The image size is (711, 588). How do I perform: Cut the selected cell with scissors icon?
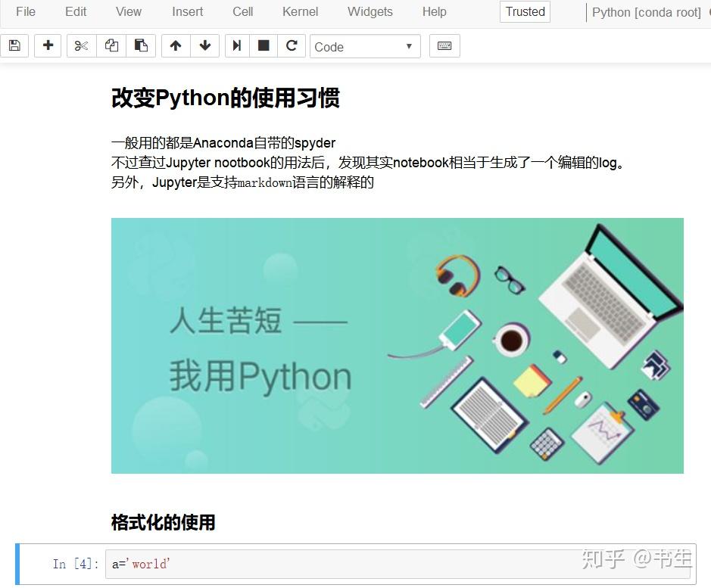(x=80, y=45)
